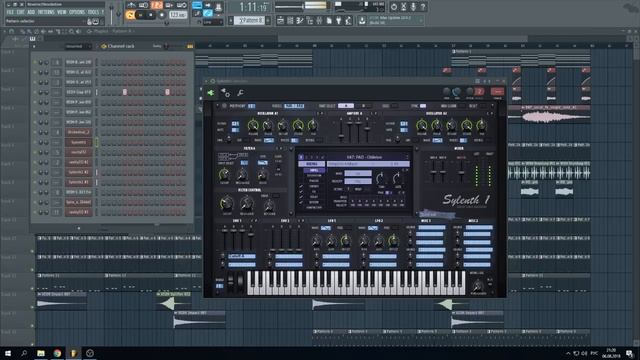
Task: Open the gear settings icon in the Sylenth1 wrapper
Action: [225, 93]
